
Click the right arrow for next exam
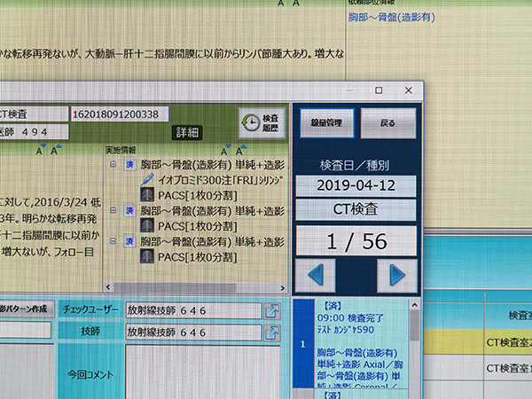click(396, 275)
